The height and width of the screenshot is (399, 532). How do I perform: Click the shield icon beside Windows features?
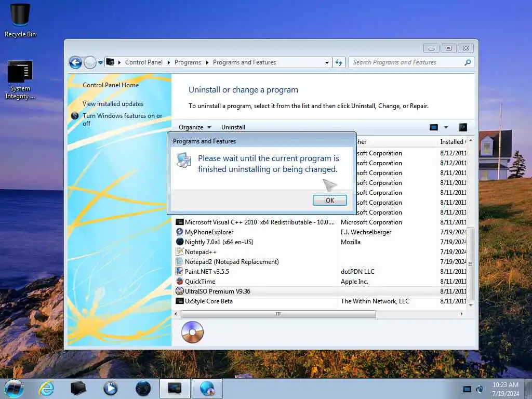(75, 116)
